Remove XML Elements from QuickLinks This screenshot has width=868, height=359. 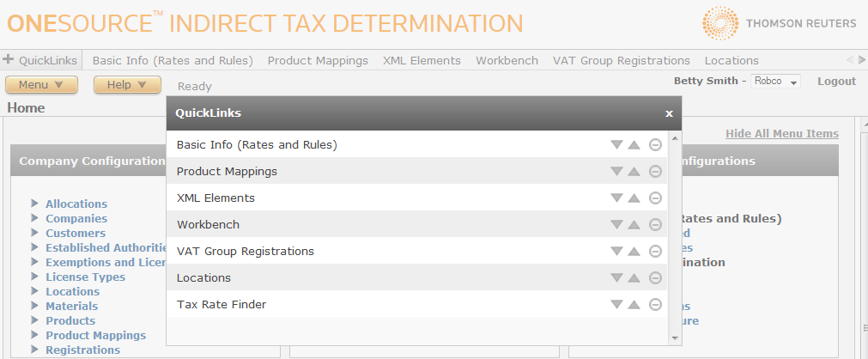(655, 198)
